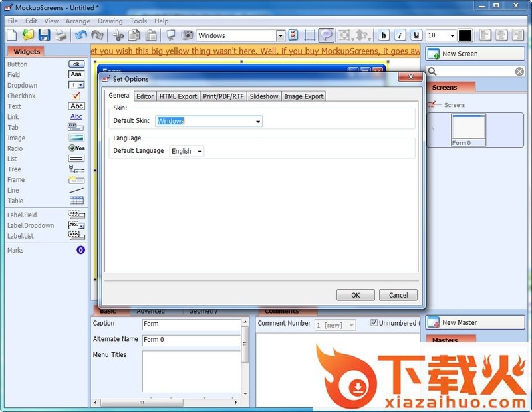The image size is (532, 412).
Task: Open the font size 10 dropdown
Action: (452, 35)
